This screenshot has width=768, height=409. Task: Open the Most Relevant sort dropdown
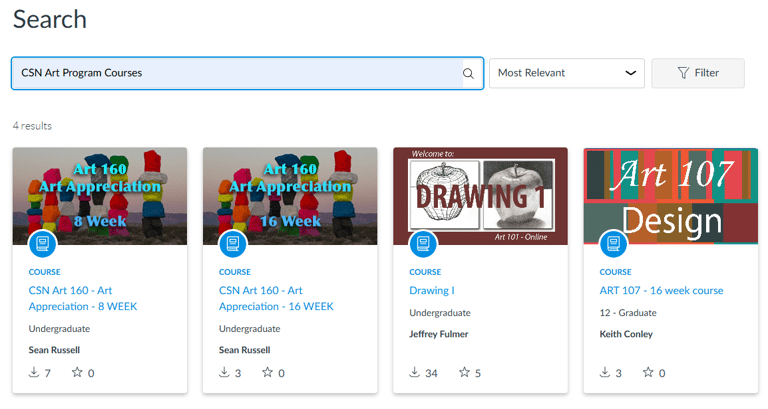(x=567, y=73)
